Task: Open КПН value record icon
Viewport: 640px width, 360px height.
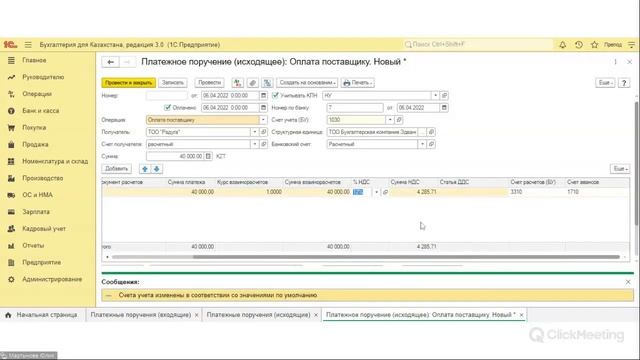Action: coord(444,96)
